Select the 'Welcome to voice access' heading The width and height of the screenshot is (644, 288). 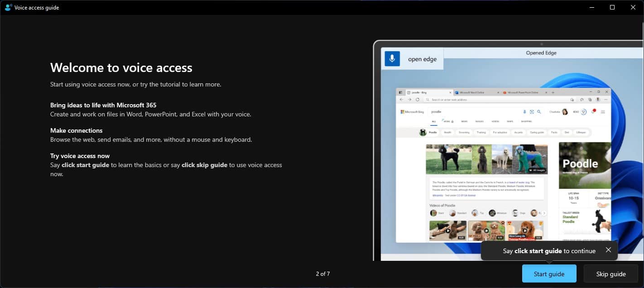121,67
